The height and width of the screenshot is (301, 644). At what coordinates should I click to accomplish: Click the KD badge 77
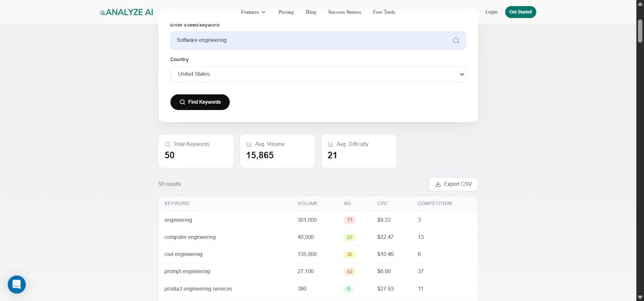click(x=349, y=220)
